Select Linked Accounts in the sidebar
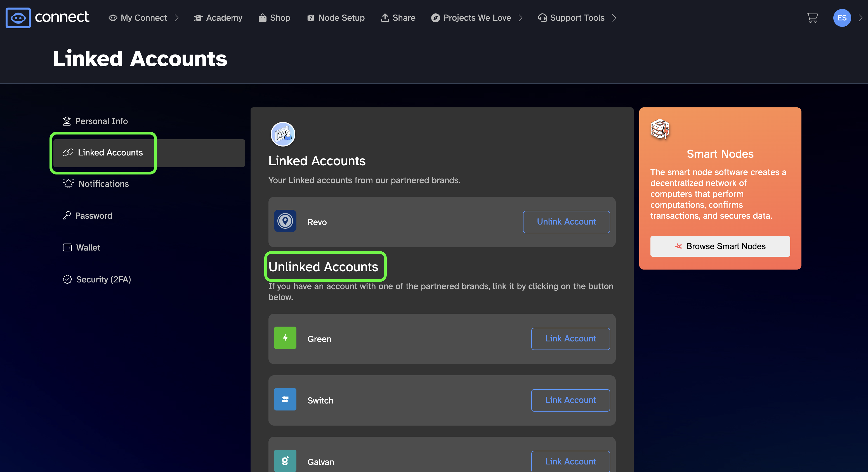The height and width of the screenshot is (472, 868). (x=149, y=153)
